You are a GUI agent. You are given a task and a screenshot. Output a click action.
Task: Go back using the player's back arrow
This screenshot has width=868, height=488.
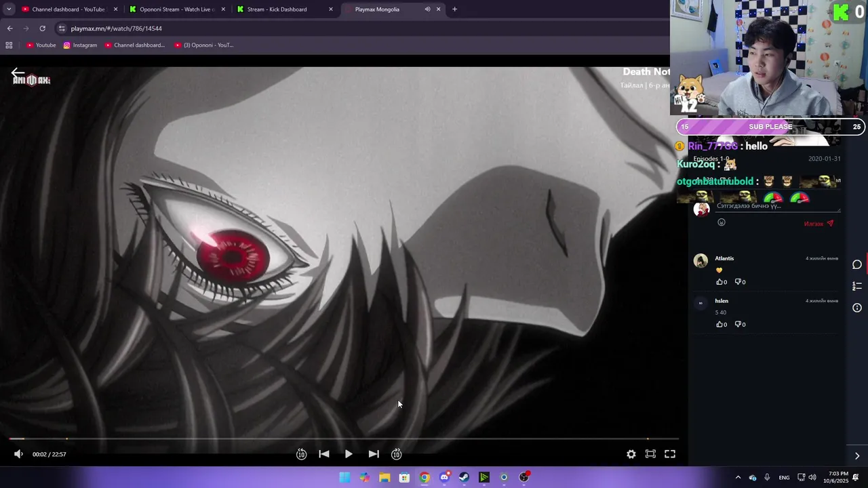tap(18, 73)
